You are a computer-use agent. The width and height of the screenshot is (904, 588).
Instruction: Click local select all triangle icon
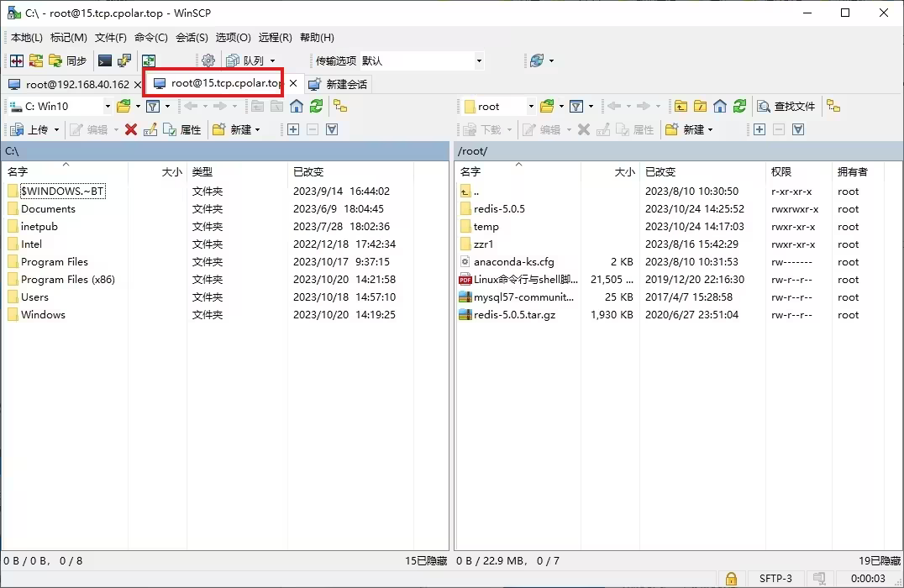pyautogui.click(x=332, y=129)
